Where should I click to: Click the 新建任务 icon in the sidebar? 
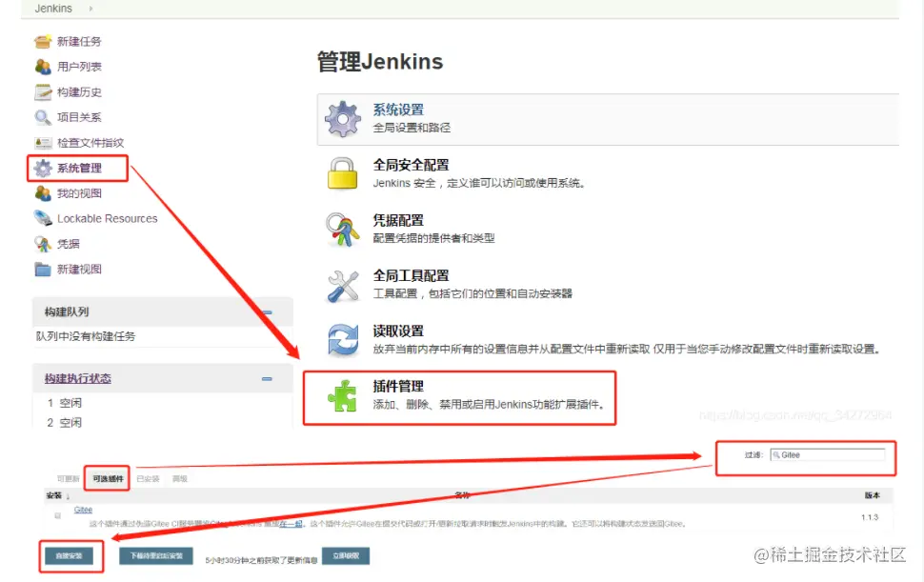click(43, 41)
